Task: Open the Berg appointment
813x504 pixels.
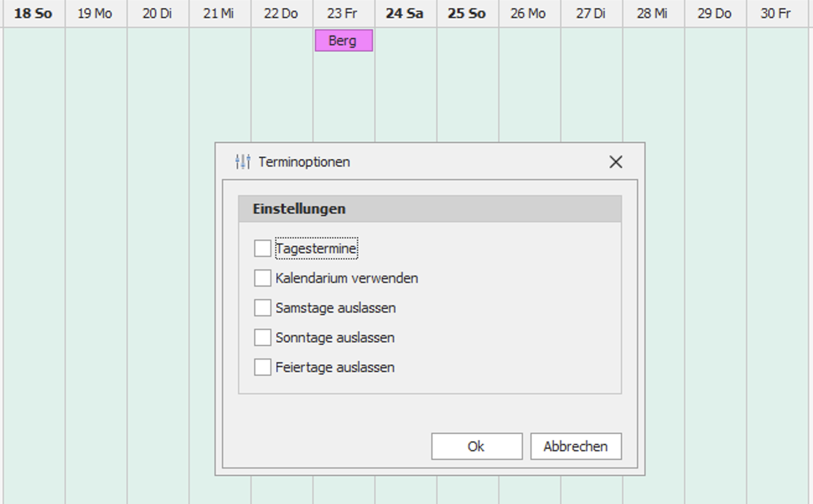Action: click(x=344, y=40)
